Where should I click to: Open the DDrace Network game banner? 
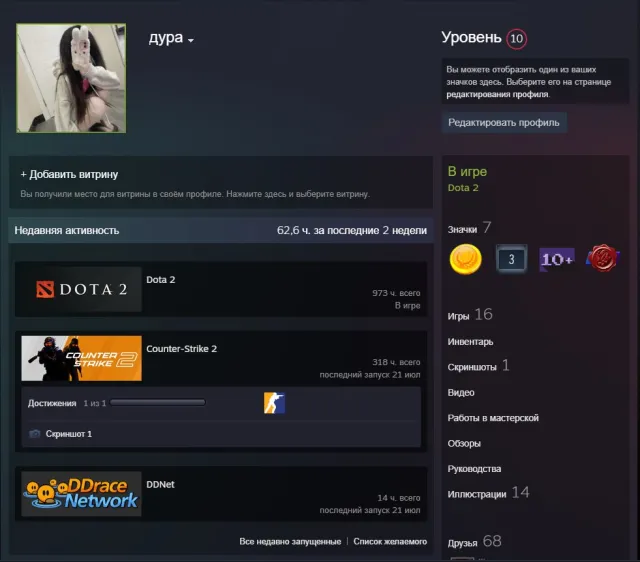pos(81,494)
